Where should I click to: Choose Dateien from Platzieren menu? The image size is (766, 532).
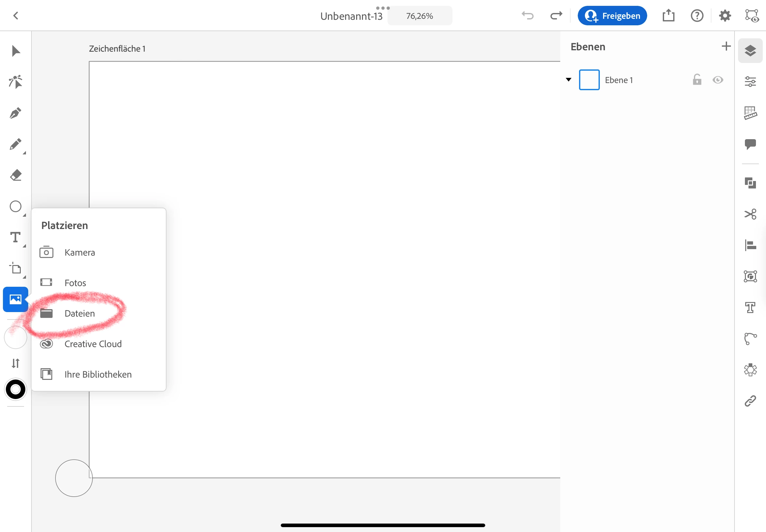[80, 313]
